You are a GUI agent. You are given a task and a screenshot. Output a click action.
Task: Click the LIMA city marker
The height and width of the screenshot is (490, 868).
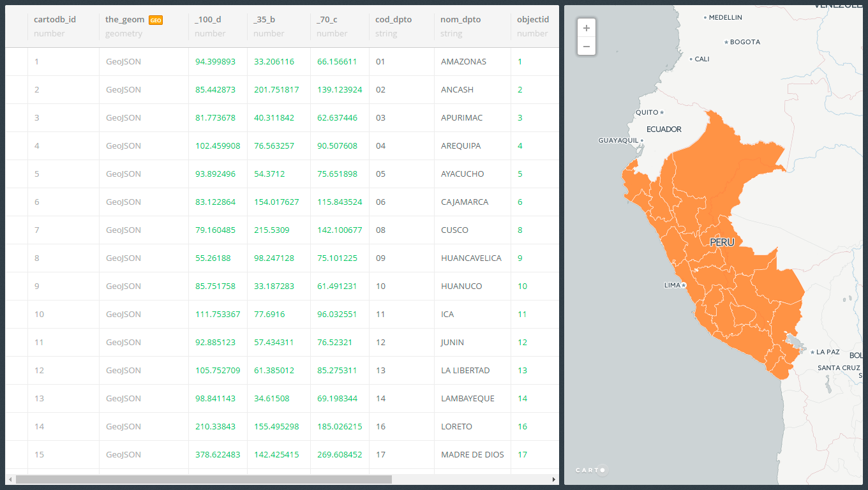point(684,285)
